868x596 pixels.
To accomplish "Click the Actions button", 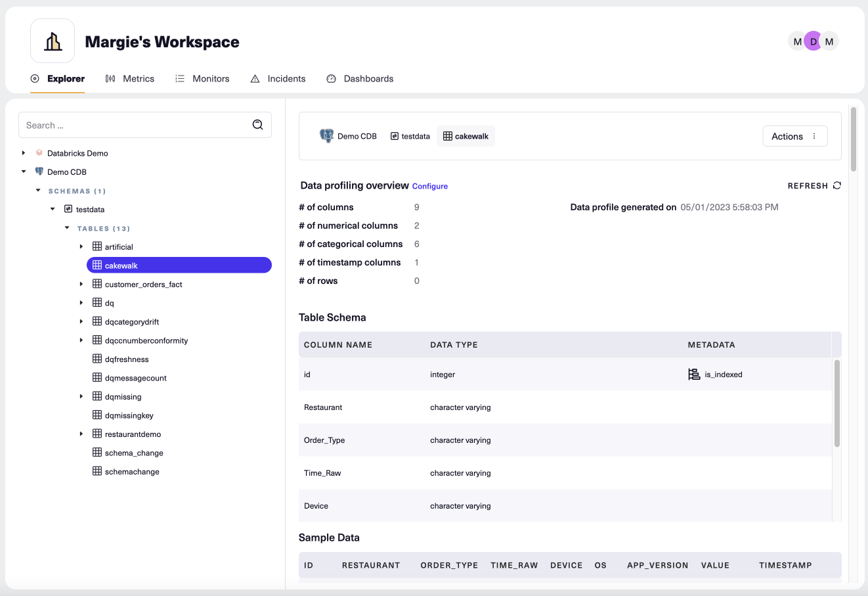I will (x=787, y=136).
